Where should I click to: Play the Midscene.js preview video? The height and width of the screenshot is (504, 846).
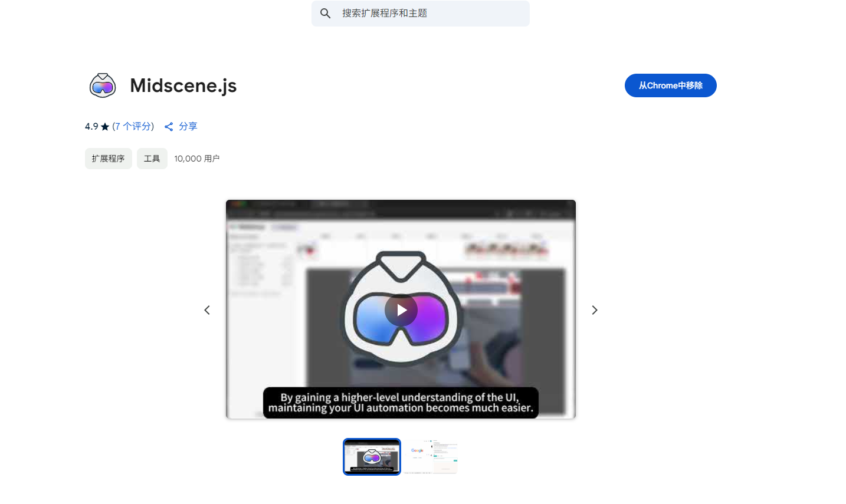coord(401,310)
